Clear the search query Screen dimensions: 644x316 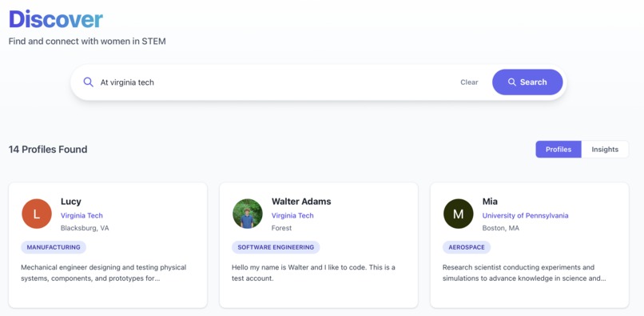pos(469,82)
